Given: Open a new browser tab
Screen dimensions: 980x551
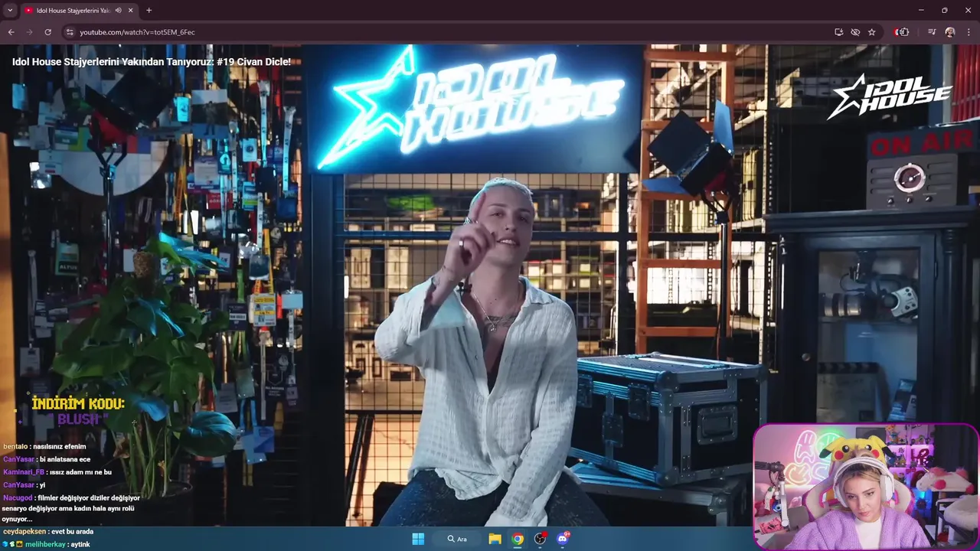Looking at the screenshot, I should point(149,11).
